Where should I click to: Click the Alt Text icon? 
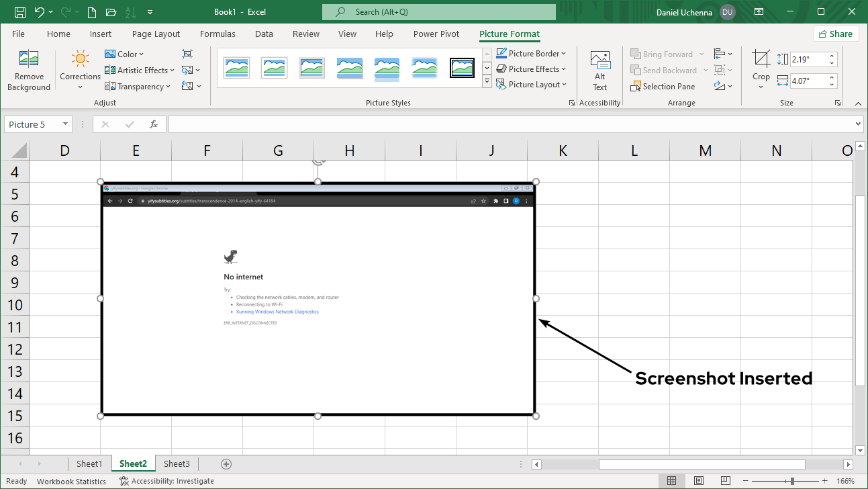599,70
